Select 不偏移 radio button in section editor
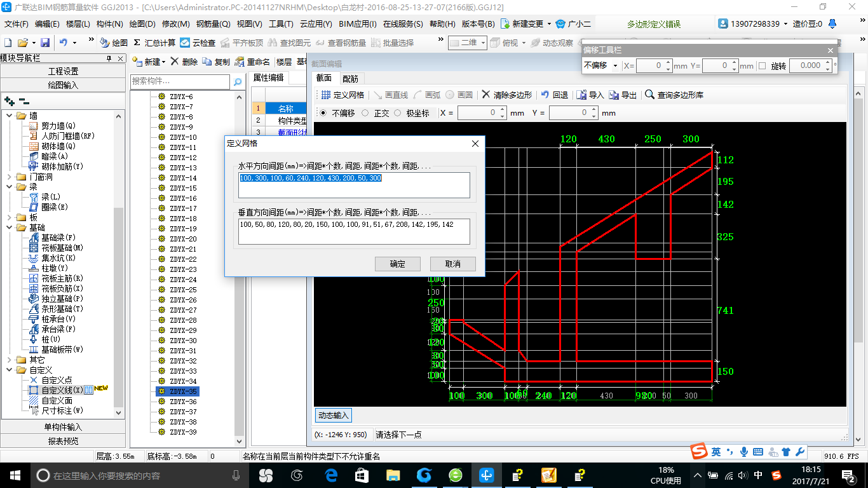The height and width of the screenshot is (488, 868). [x=323, y=113]
